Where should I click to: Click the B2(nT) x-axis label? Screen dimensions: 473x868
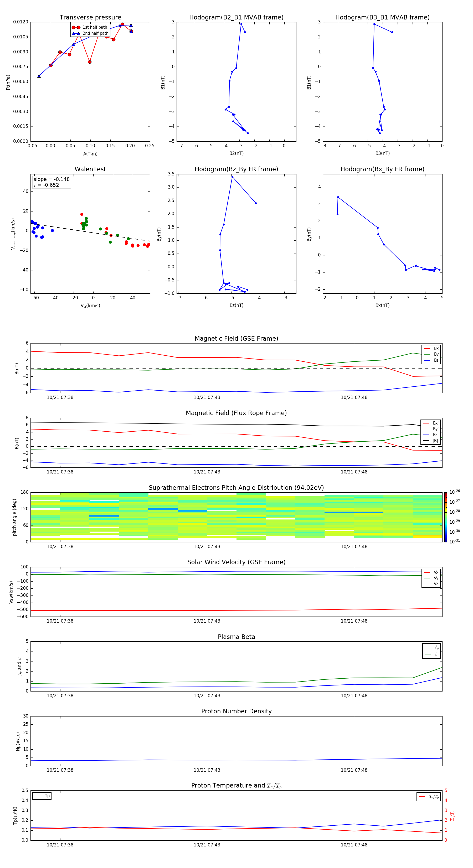(x=236, y=153)
